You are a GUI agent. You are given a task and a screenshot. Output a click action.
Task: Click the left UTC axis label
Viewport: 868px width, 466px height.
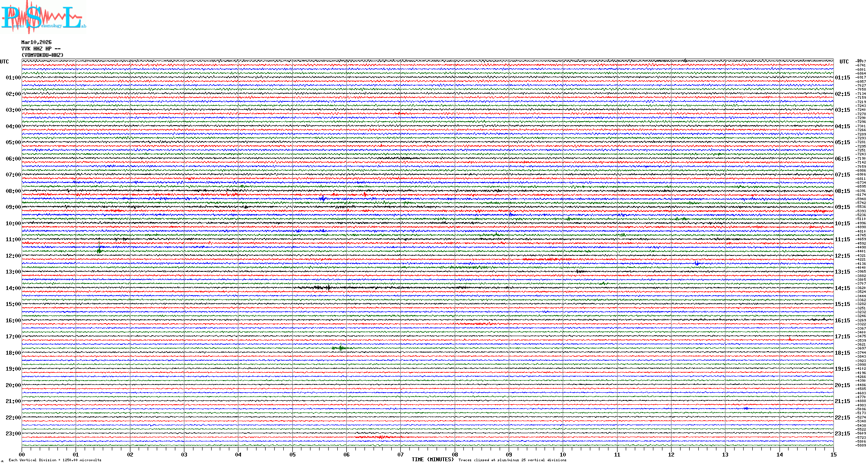click(x=4, y=62)
